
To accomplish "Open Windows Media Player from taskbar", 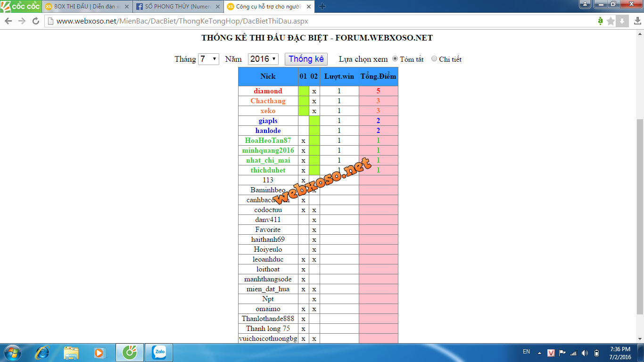I will point(99,353).
